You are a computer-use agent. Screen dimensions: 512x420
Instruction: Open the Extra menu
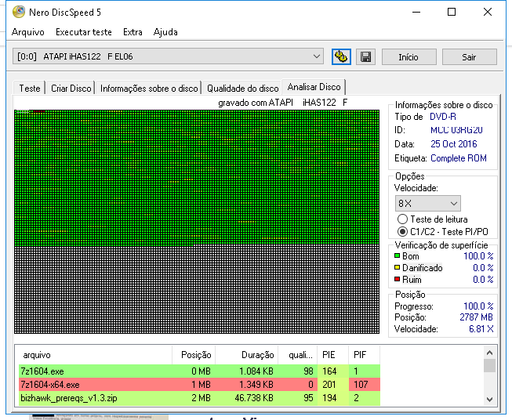point(133,32)
